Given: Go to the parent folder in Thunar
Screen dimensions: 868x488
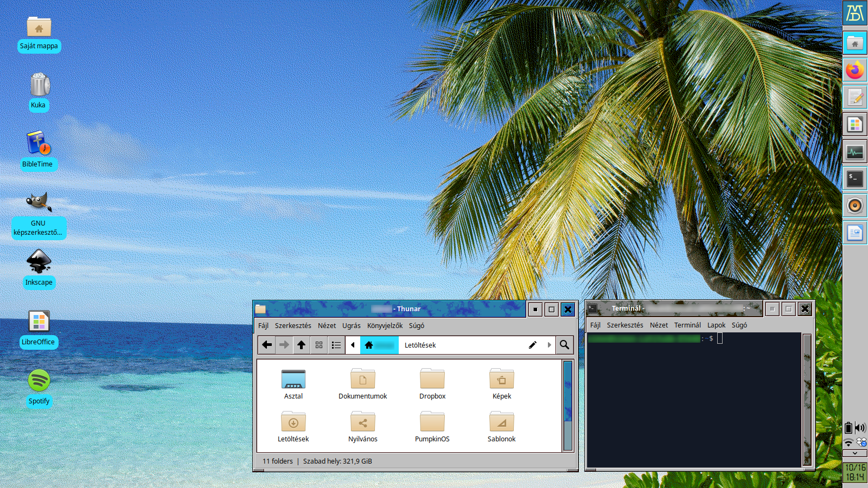Looking at the screenshot, I should point(301,345).
